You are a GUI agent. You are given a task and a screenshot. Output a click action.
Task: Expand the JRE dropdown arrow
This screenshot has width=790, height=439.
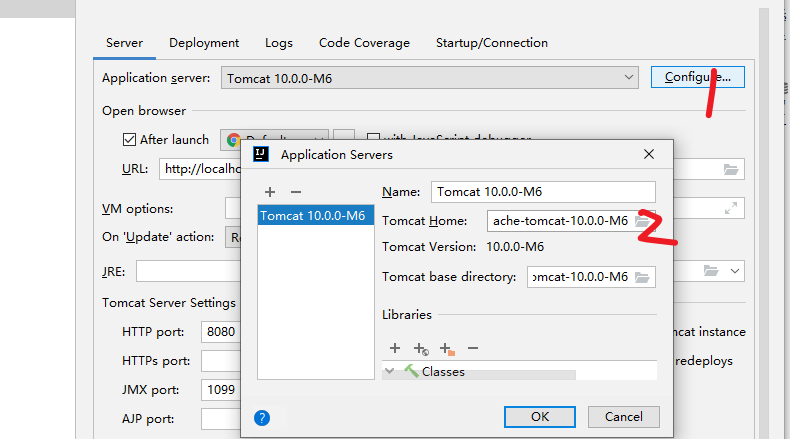[735, 271]
